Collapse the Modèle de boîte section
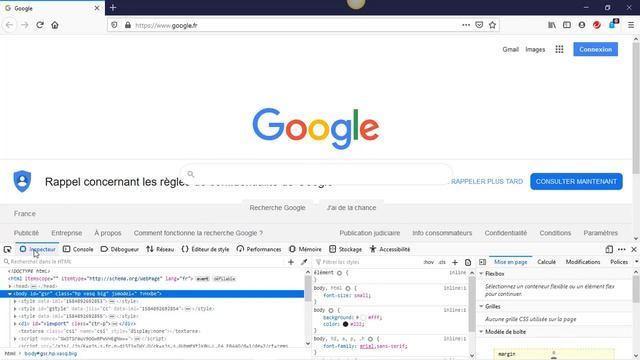 coord(481,332)
